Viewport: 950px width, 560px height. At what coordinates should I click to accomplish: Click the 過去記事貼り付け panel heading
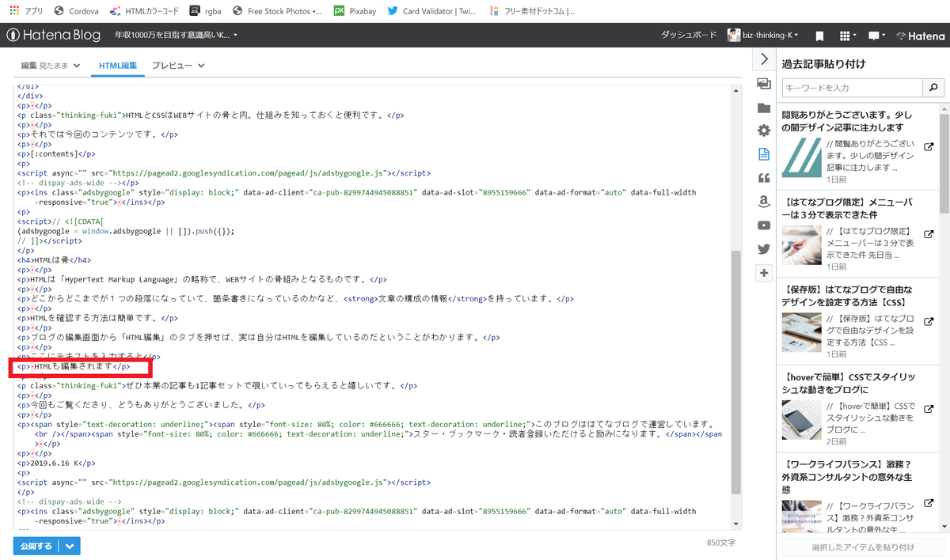coord(823,63)
